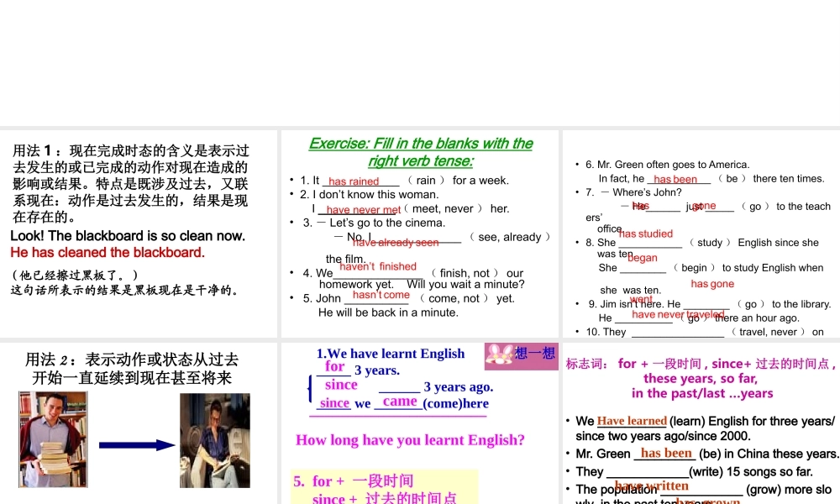Click the red answer 'has gone' above item 9
840x504 pixels.
712,284
